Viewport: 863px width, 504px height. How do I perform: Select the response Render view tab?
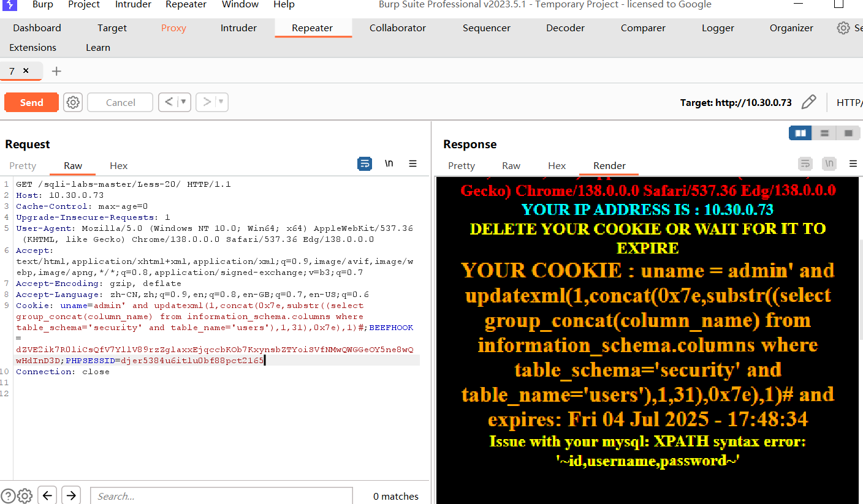[x=609, y=166]
